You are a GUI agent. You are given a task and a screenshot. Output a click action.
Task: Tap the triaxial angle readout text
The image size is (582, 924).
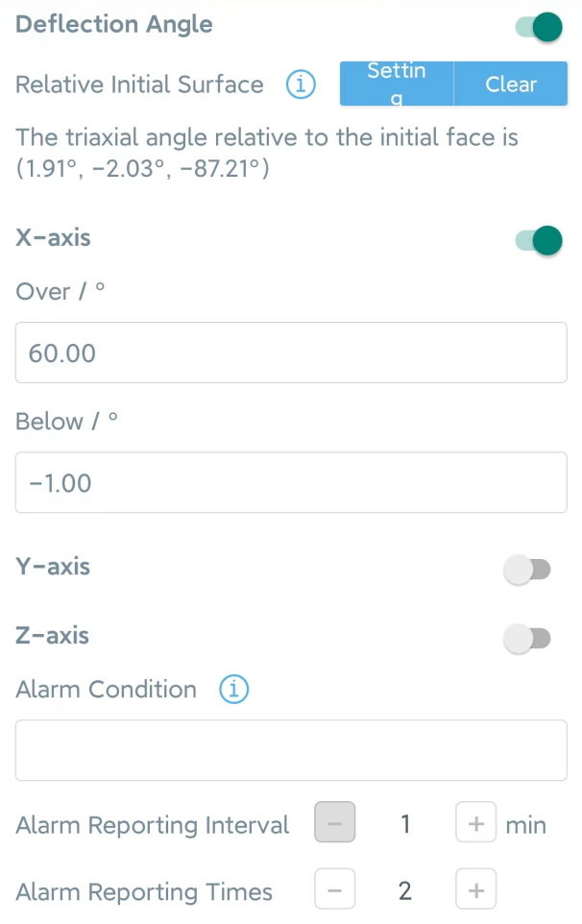tap(267, 154)
